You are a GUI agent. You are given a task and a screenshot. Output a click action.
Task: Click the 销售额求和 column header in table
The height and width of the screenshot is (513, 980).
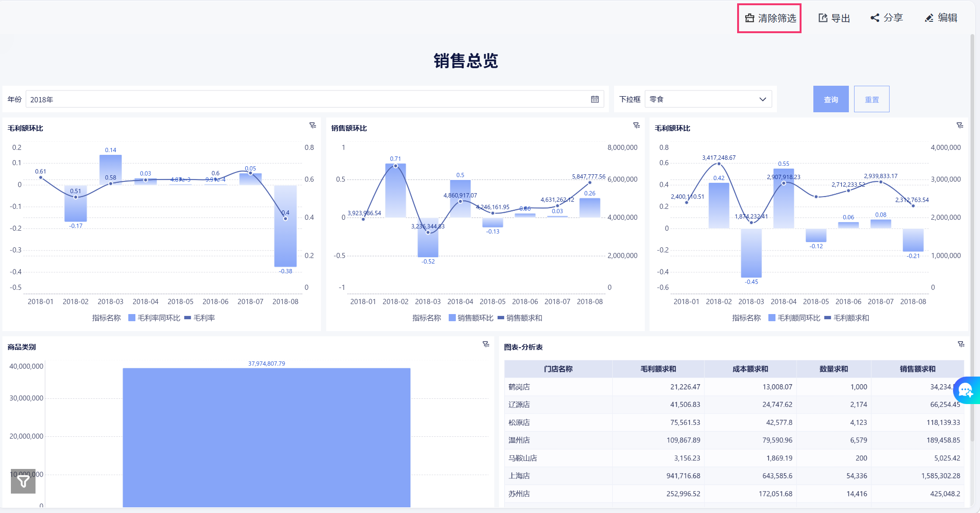tap(918, 369)
